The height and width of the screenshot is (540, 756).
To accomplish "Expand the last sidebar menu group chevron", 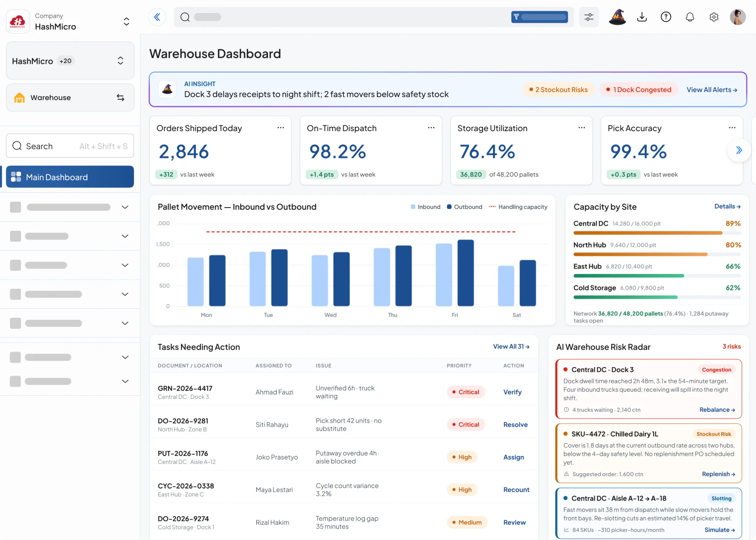I will [x=125, y=381].
